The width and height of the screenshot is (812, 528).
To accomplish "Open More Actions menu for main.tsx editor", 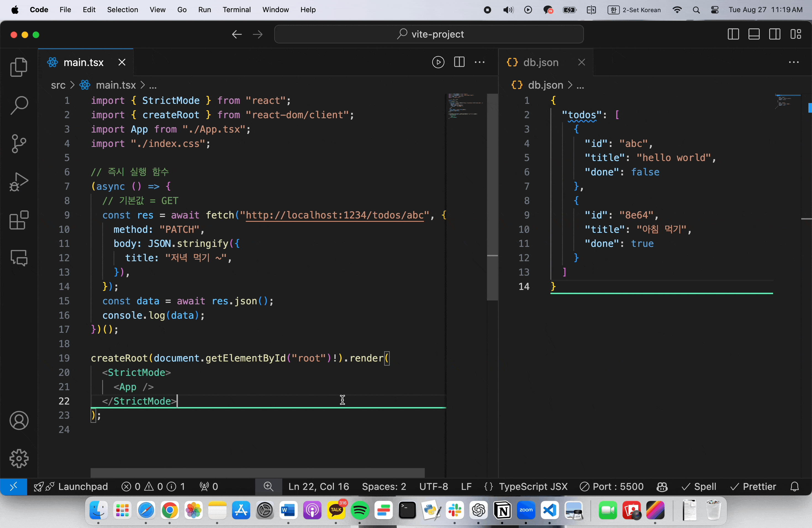I will [x=480, y=62].
